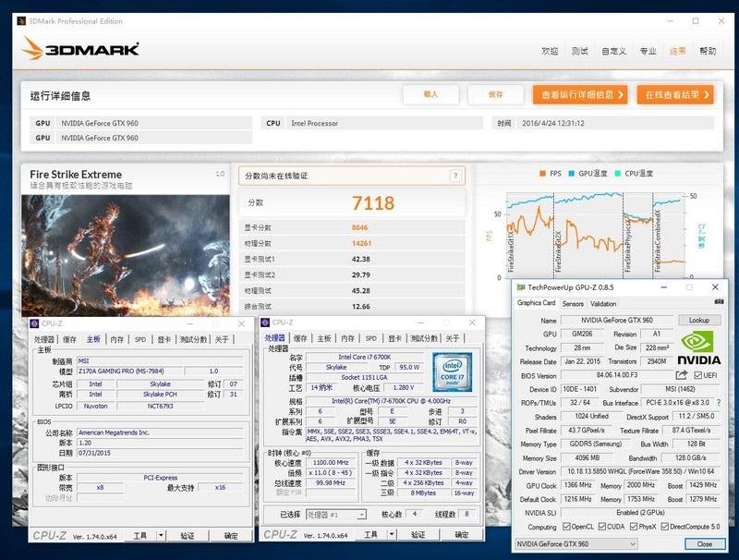Toggle the DirectCompute 5.0 checkbox
This screenshot has height=560, width=739.
tap(664, 527)
